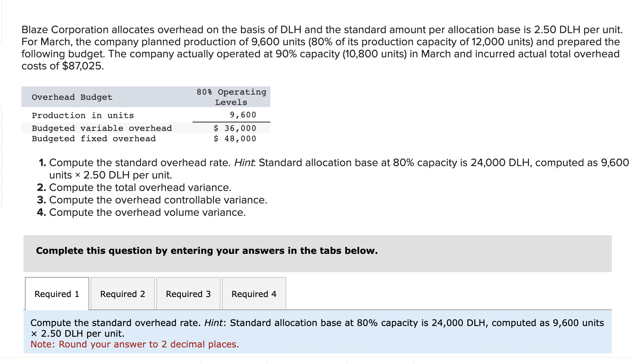
Task: Select the Note about rounding to 2 decimals
Action: [135, 344]
